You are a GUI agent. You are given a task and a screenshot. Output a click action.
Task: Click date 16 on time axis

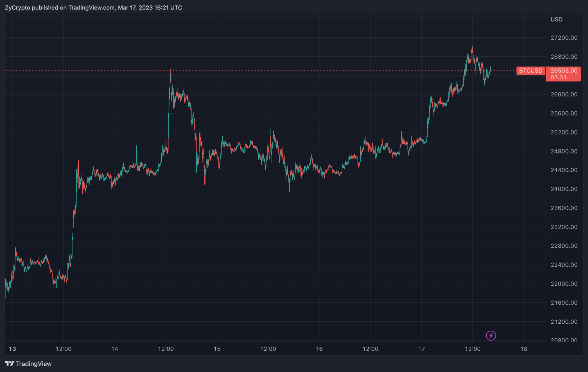(319, 349)
